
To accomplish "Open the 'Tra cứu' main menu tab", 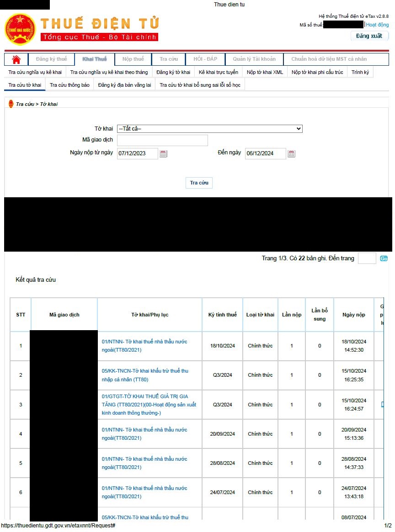I will pos(169,59).
